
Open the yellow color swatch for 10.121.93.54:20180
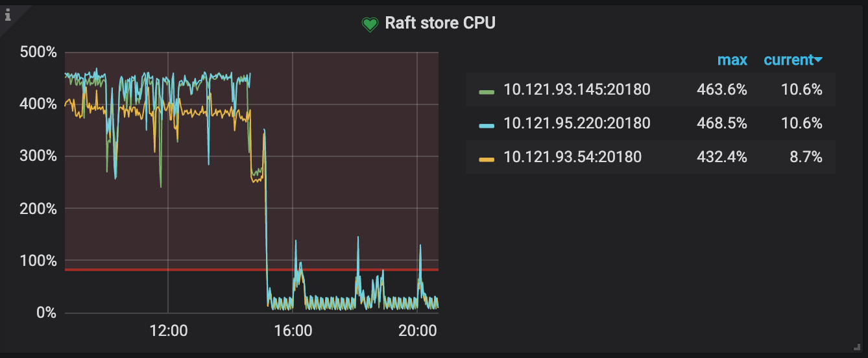[487, 158]
